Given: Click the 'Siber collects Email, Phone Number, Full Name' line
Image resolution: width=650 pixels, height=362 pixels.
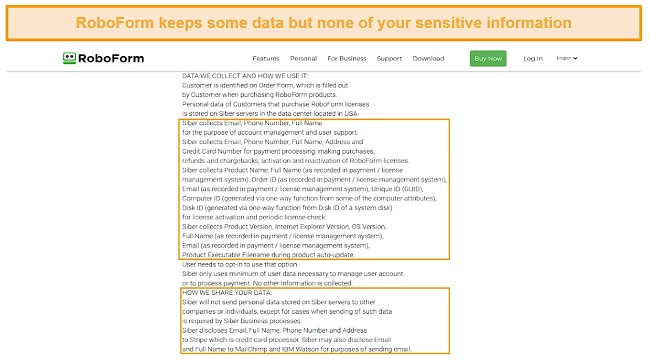Looking at the screenshot, I should tap(252, 123).
